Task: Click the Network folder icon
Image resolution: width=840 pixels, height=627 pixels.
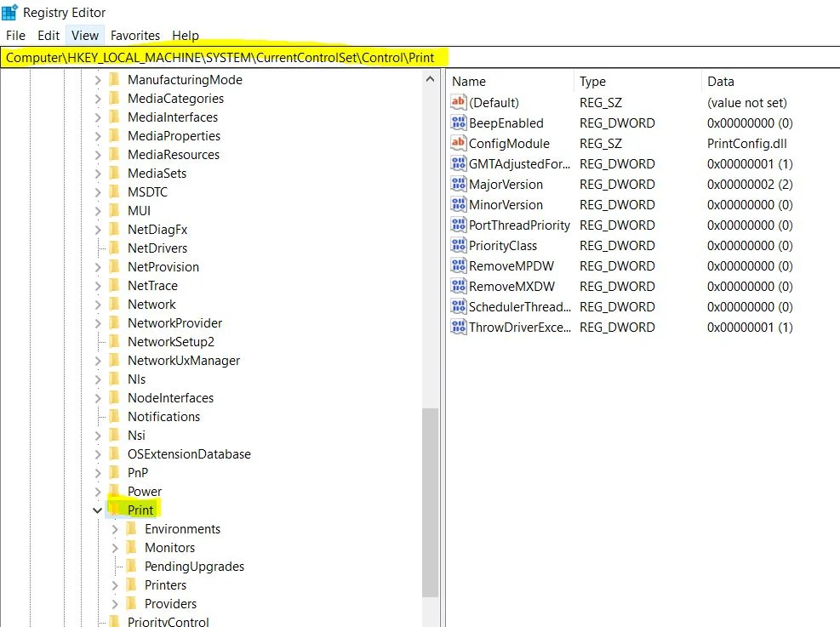Action: 114,304
